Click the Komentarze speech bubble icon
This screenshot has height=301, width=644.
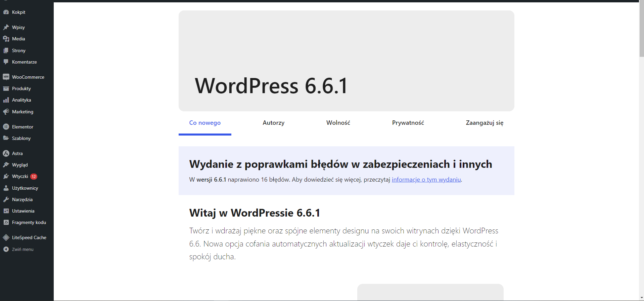6,62
